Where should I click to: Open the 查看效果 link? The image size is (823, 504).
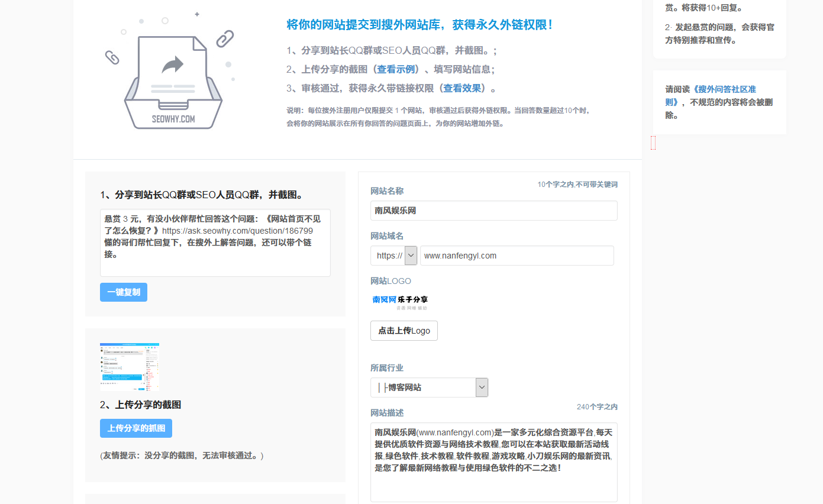(461, 88)
